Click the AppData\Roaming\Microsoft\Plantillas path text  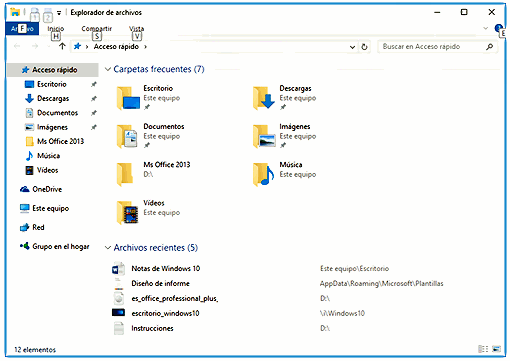(382, 284)
